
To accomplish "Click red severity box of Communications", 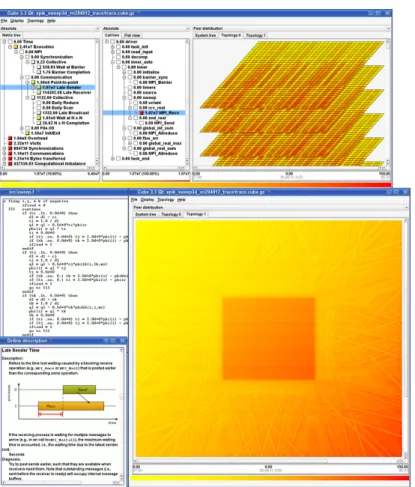I will [10, 153].
